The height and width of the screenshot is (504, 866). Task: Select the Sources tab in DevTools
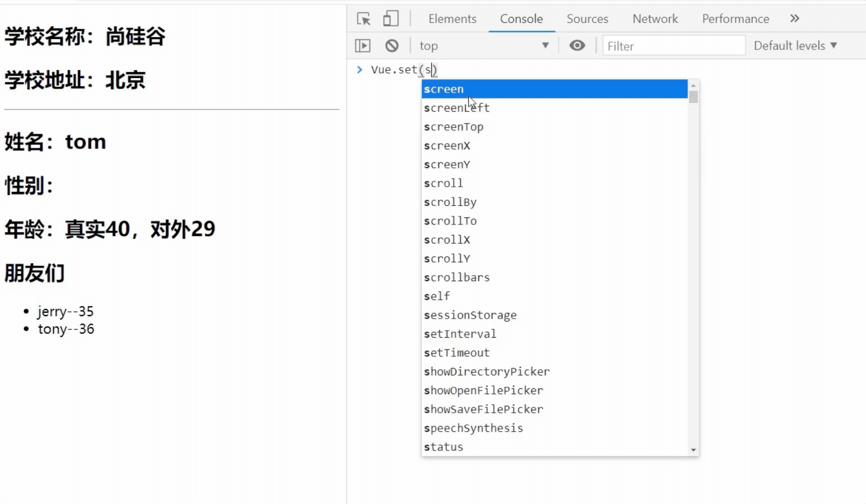[x=587, y=19]
